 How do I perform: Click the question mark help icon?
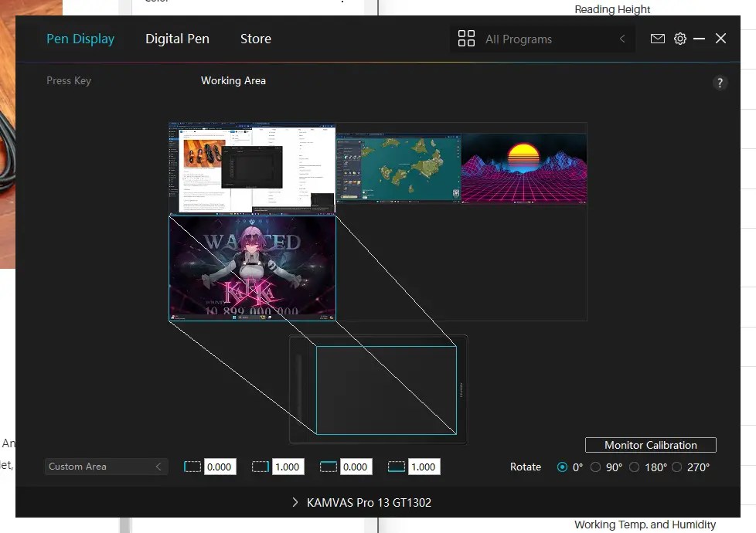[720, 82]
